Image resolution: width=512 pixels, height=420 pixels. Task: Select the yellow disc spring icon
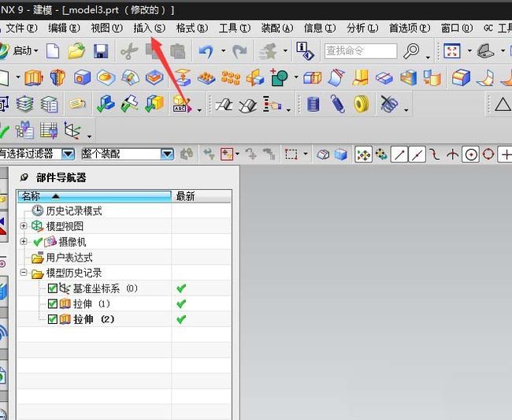tap(362, 104)
